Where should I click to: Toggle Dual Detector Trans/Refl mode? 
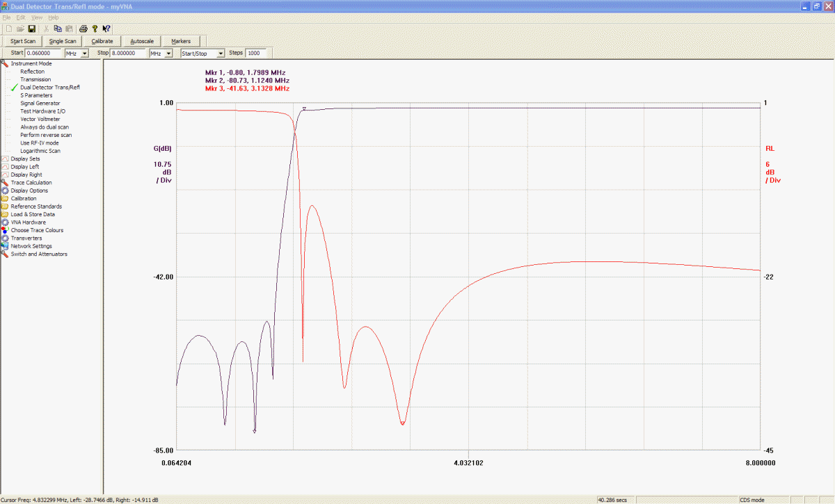click(x=50, y=88)
